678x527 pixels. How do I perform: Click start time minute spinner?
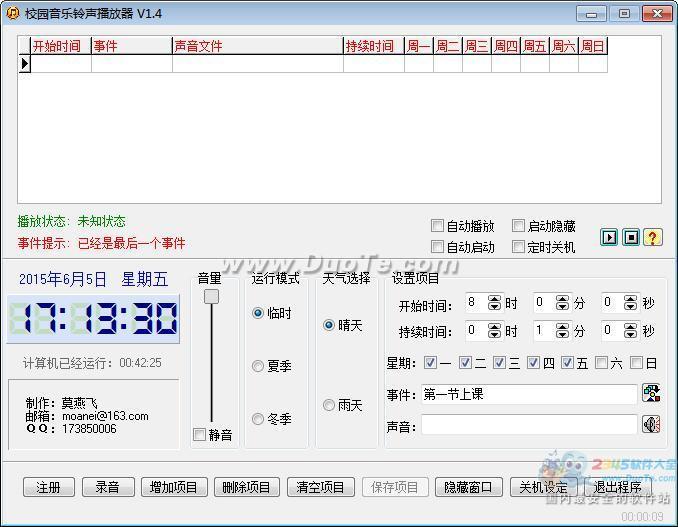pyautogui.click(x=562, y=303)
